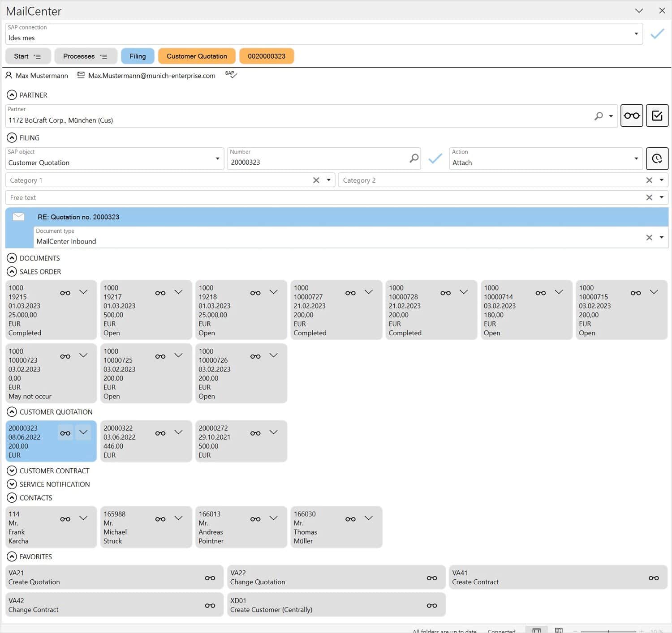The height and width of the screenshot is (633, 672).
Task: Open VA21 Create Quotation glasses icon
Action: click(210, 578)
